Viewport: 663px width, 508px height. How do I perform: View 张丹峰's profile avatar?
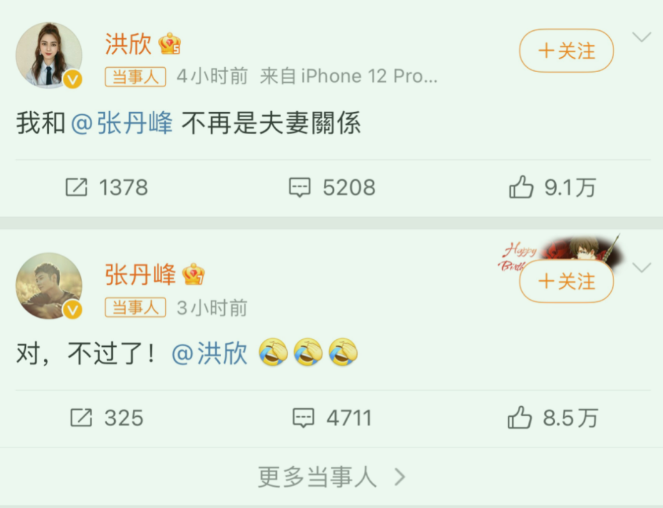49,286
